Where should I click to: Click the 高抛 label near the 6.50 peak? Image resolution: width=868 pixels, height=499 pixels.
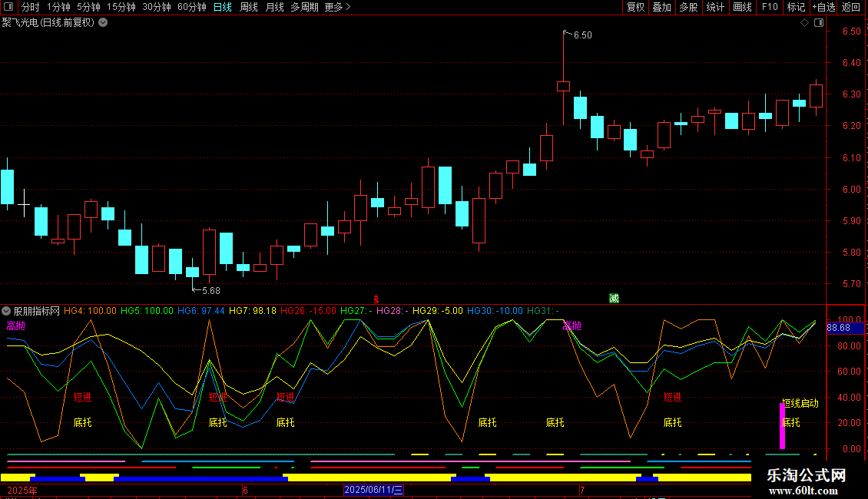click(572, 326)
